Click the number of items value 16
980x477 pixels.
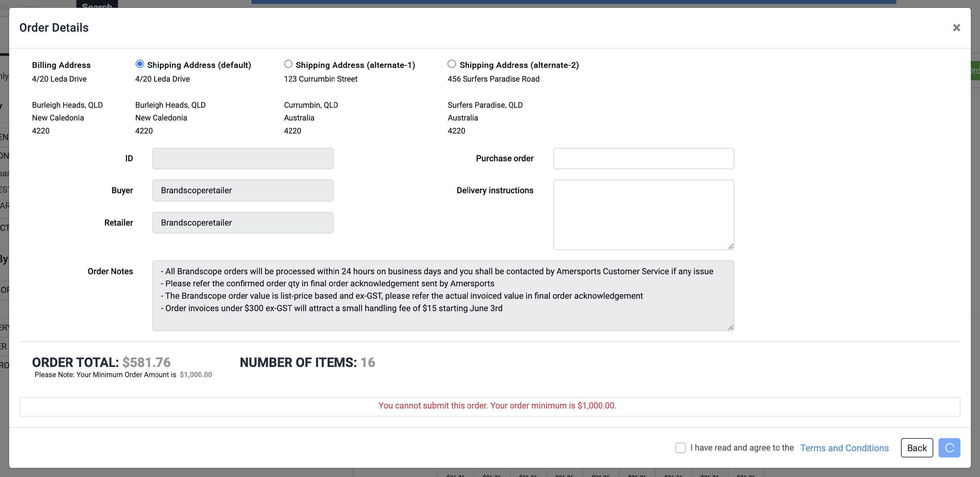coord(367,362)
